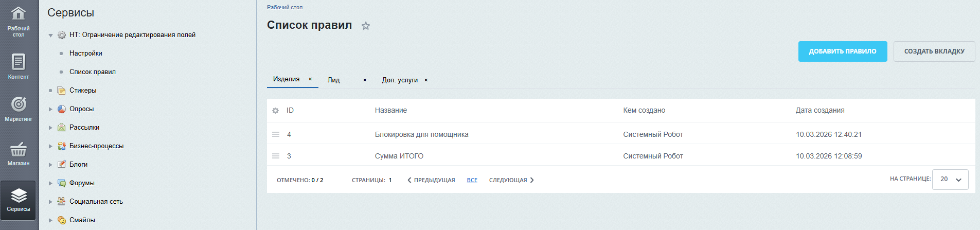Click the Все pagination link
Image resolution: width=980 pixels, height=230 pixels.
pos(472,180)
